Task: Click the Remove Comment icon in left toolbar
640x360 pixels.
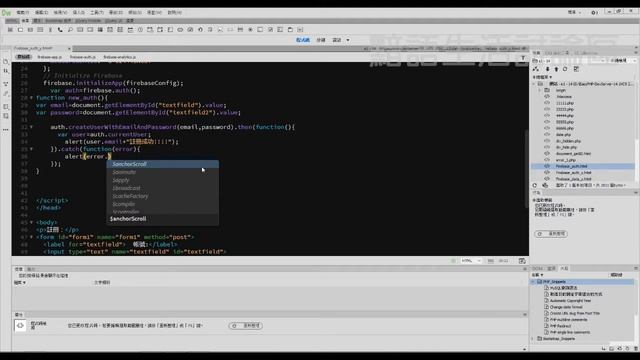Action: (6, 116)
